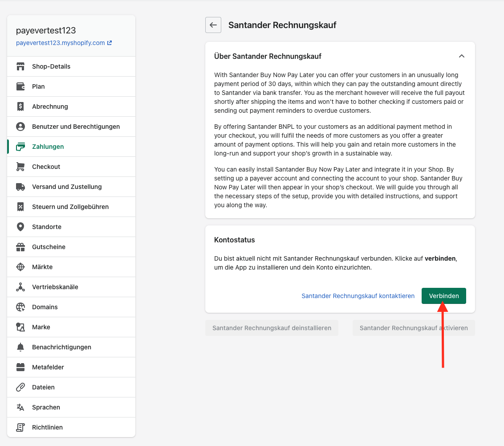Click the external link icon beside shop URL
This screenshot has width=504, height=446.
point(110,43)
